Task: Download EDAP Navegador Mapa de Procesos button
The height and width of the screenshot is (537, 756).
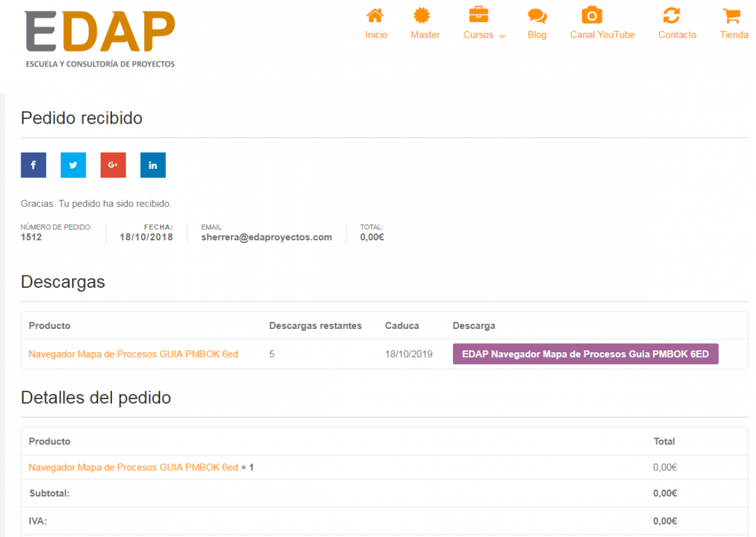Action: (x=586, y=354)
